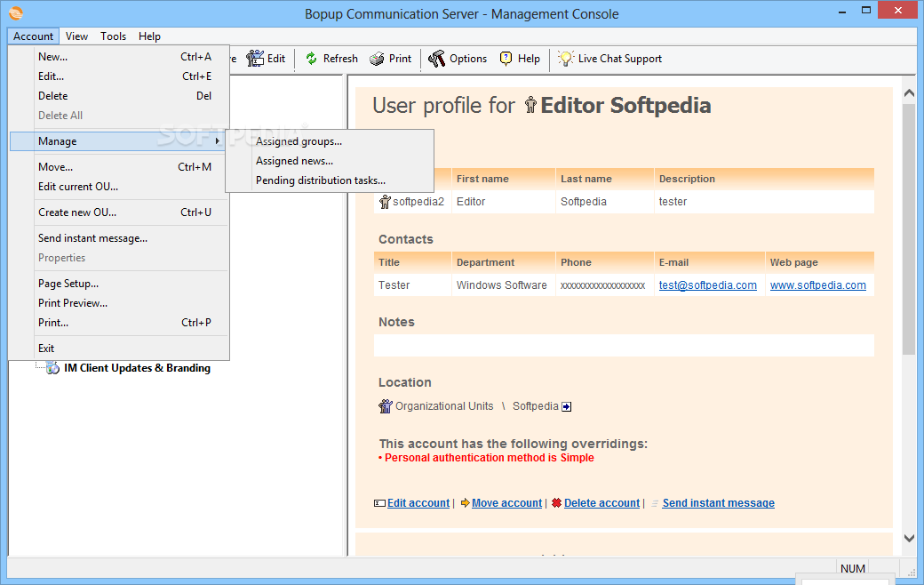Click the Bopup app icon in title bar
The height and width of the screenshot is (585, 924).
point(16,13)
